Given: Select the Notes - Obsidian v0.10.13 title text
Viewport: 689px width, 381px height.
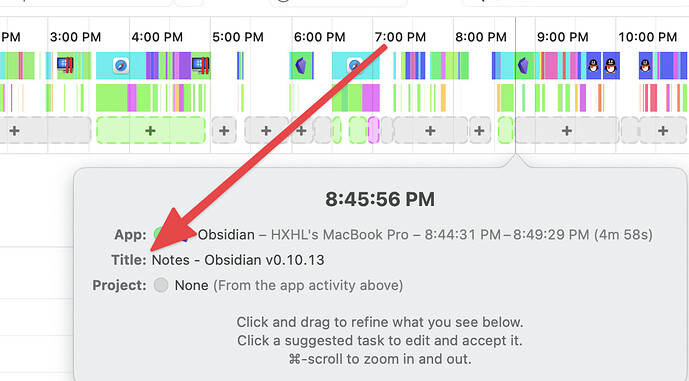Looking at the screenshot, I should [238, 260].
